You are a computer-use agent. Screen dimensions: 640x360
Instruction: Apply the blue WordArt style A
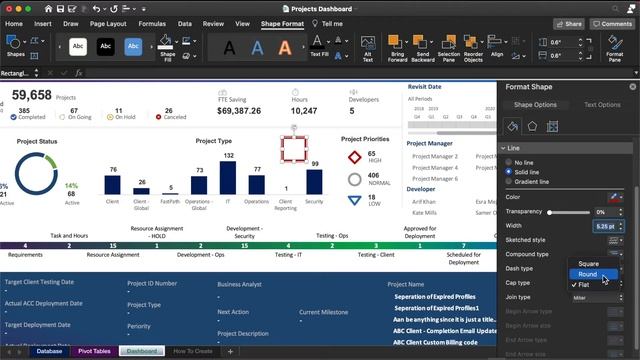pos(257,48)
